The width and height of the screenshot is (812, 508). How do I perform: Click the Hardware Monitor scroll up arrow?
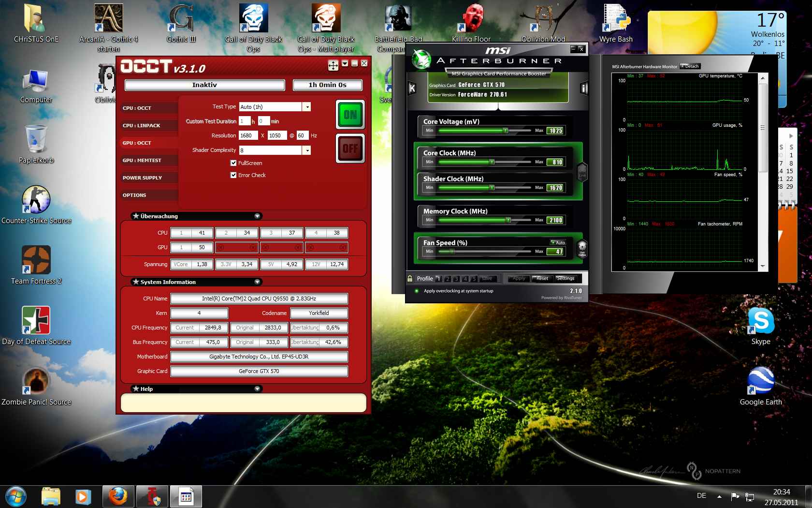(x=763, y=77)
